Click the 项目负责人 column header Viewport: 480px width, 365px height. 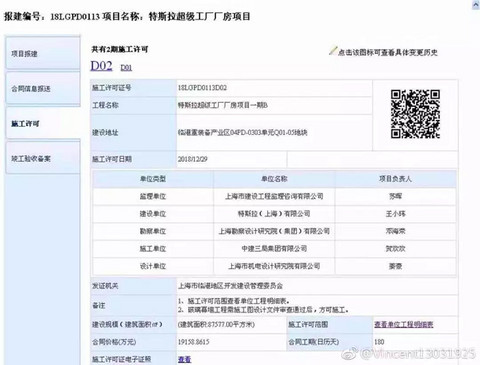click(x=395, y=179)
